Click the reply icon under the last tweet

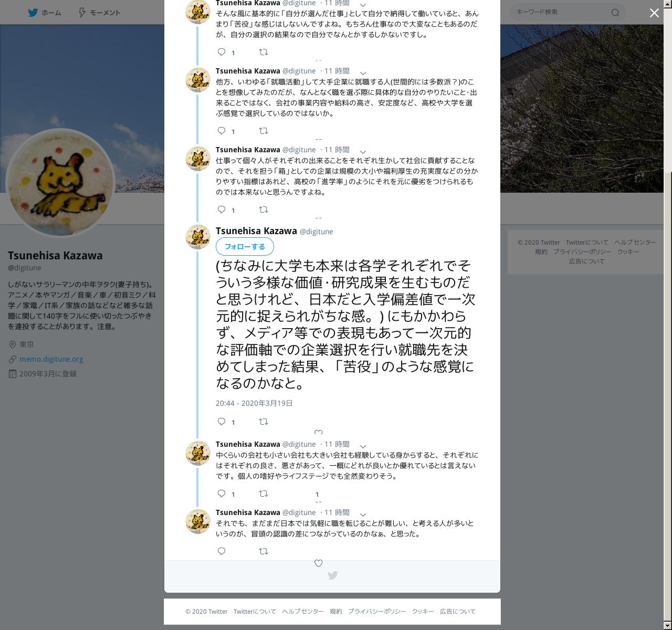point(222,551)
